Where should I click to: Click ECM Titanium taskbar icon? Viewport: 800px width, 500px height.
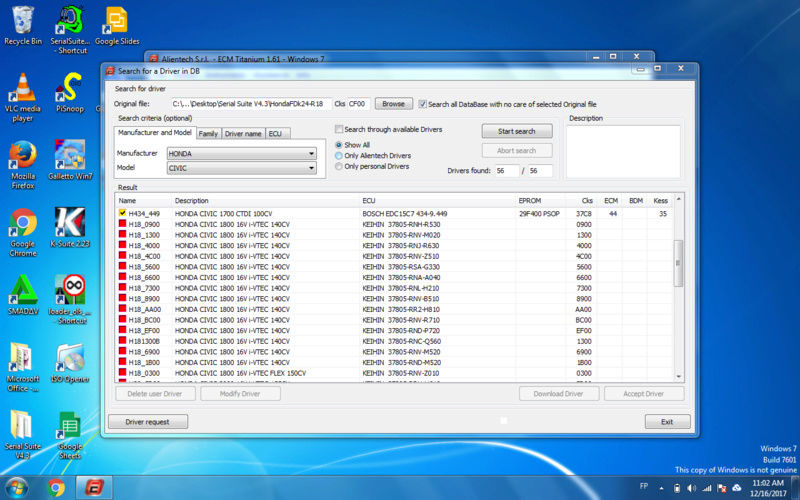[x=93, y=488]
